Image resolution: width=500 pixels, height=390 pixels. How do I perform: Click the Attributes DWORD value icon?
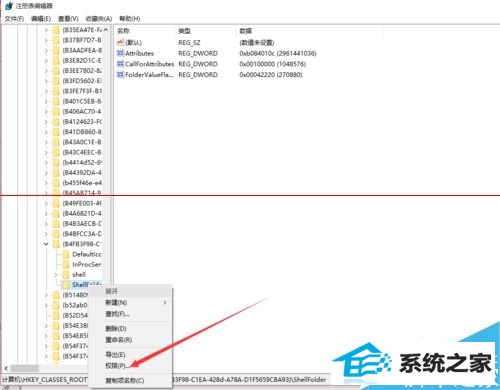point(120,53)
